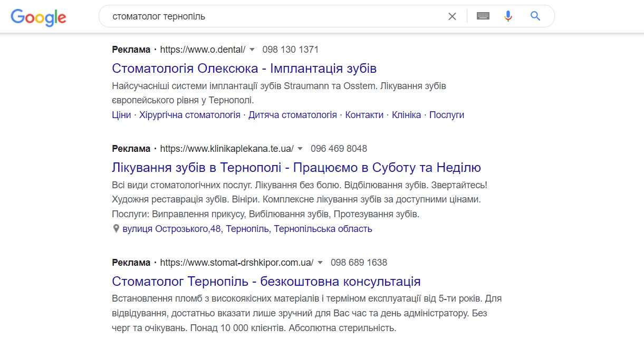Click the map pin icon by вулиця Острозького
The image size is (644, 348).
click(x=116, y=229)
